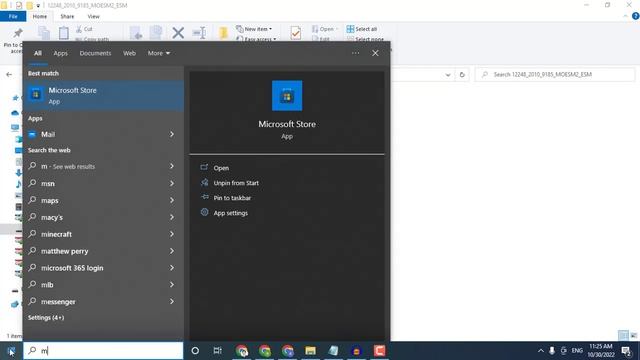Click the Refresh button in Explorer address bar
Image resolution: width=640 pixels, height=360 pixels.
tap(462, 75)
